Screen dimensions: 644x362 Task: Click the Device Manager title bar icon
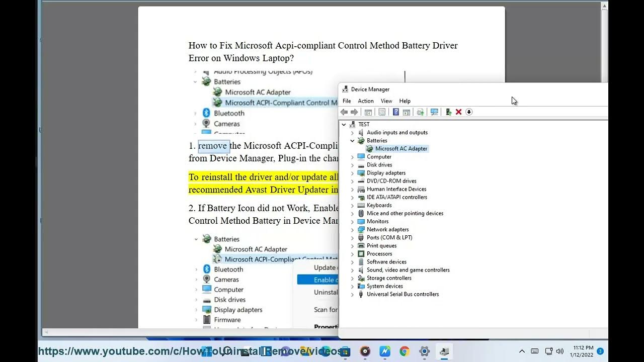(x=345, y=89)
